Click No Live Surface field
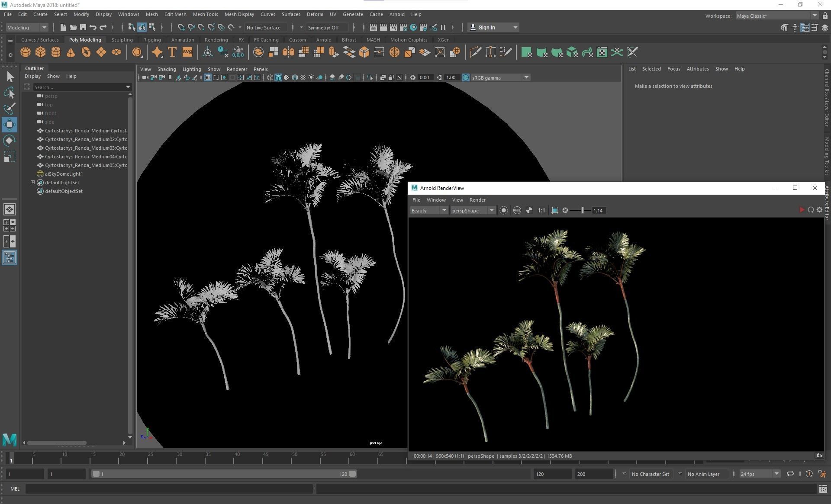This screenshot has height=504, width=831. 265,27
